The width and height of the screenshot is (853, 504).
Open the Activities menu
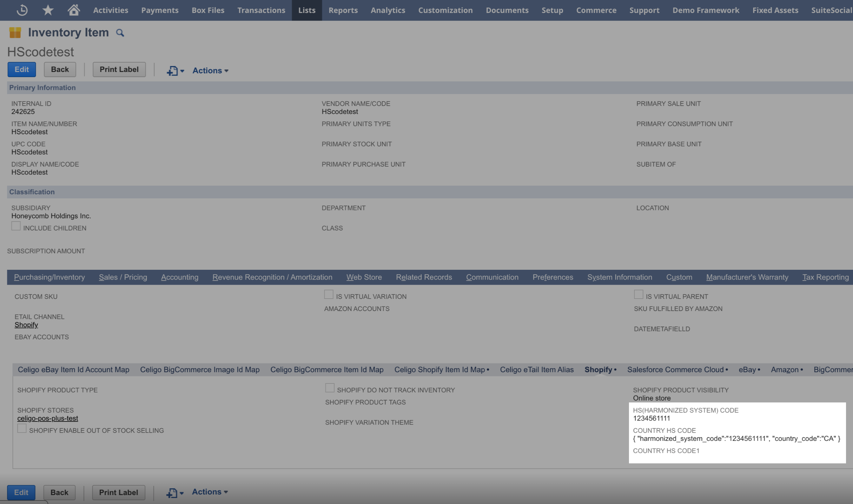tap(111, 10)
